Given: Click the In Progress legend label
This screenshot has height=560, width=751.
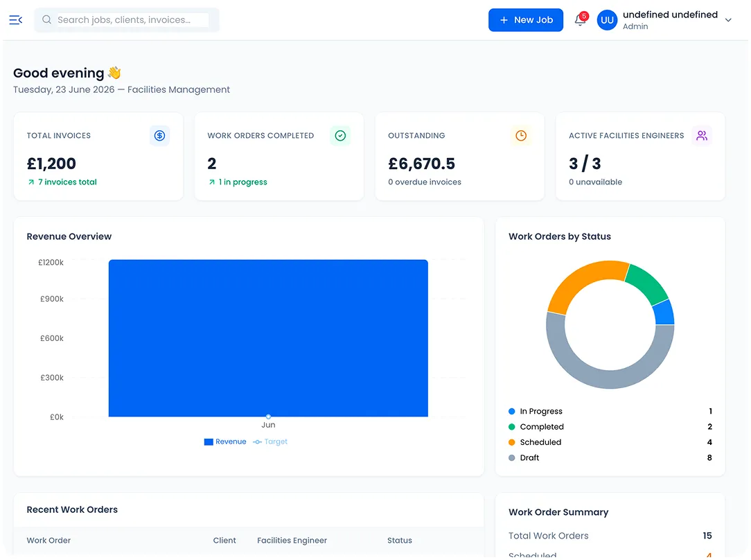Looking at the screenshot, I should [x=541, y=412].
